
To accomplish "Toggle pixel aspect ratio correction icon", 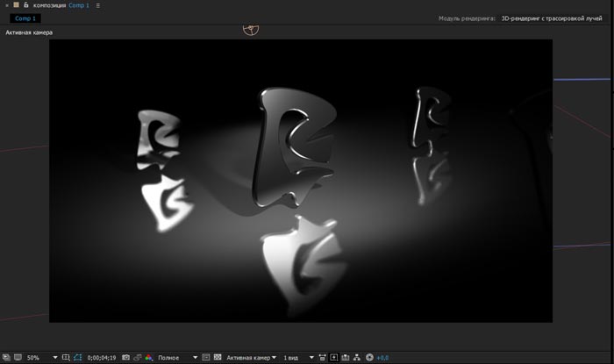I will [322, 357].
